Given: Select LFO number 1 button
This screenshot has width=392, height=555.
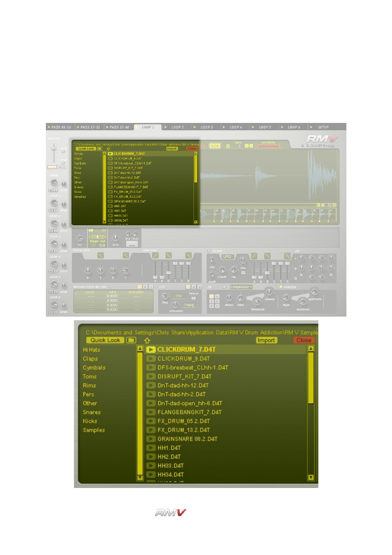Looking at the screenshot, I should click(x=188, y=287).
